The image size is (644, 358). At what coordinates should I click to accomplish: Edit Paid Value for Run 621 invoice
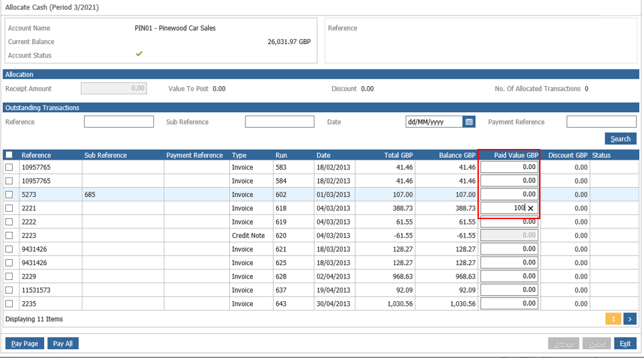point(510,249)
